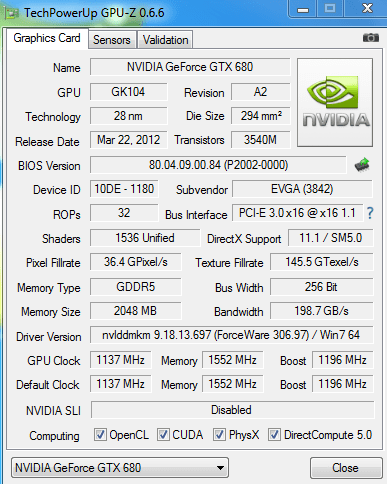Viewport: 387px width, 484px height.
Task: Switch to the Sensors tab
Action: pyautogui.click(x=112, y=40)
